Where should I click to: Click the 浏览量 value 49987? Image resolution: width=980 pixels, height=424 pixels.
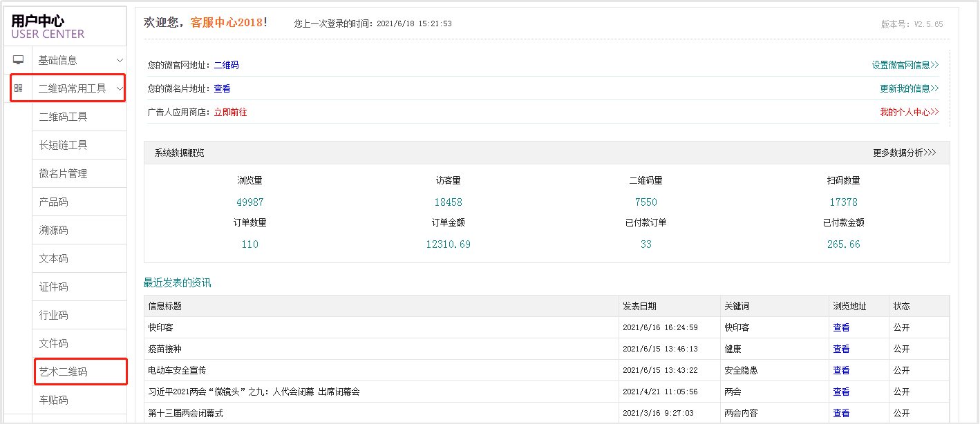pos(249,202)
